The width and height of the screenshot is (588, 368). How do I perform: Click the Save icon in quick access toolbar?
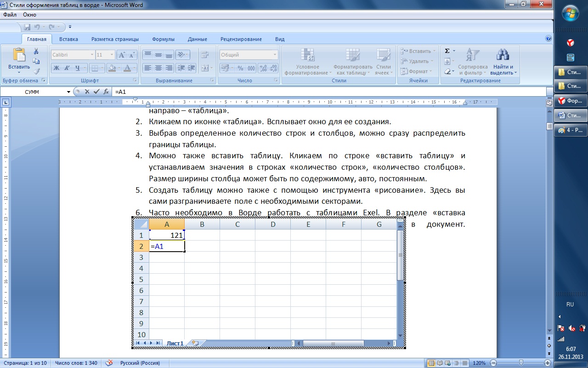click(27, 27)
